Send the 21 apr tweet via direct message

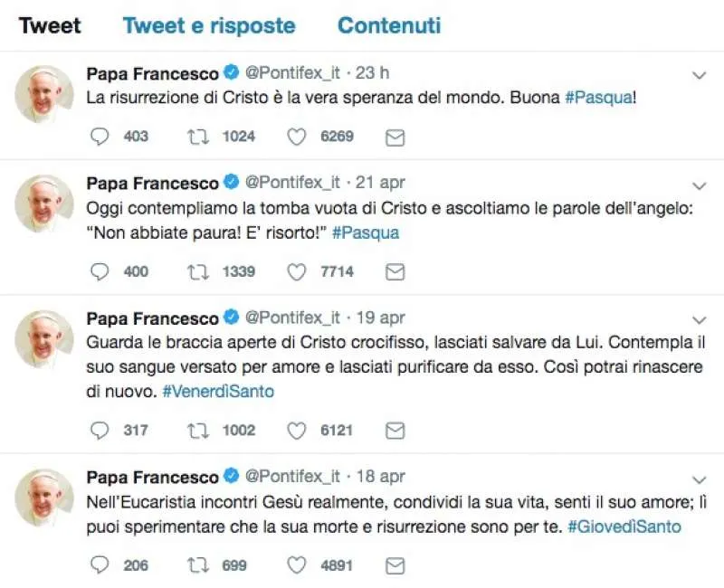[x=395, y=271]
